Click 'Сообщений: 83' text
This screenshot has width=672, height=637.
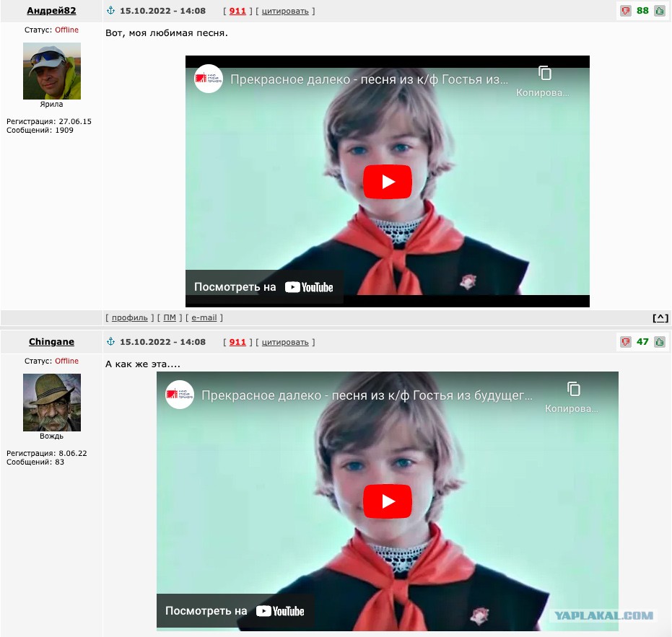tap(35, 462)
